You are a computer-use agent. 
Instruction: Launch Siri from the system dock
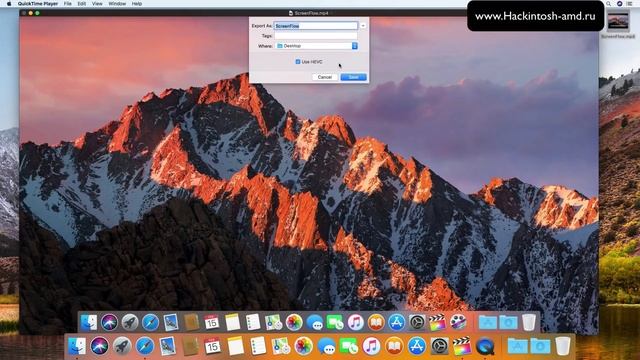pyautogui.click(x=100, y=346)
